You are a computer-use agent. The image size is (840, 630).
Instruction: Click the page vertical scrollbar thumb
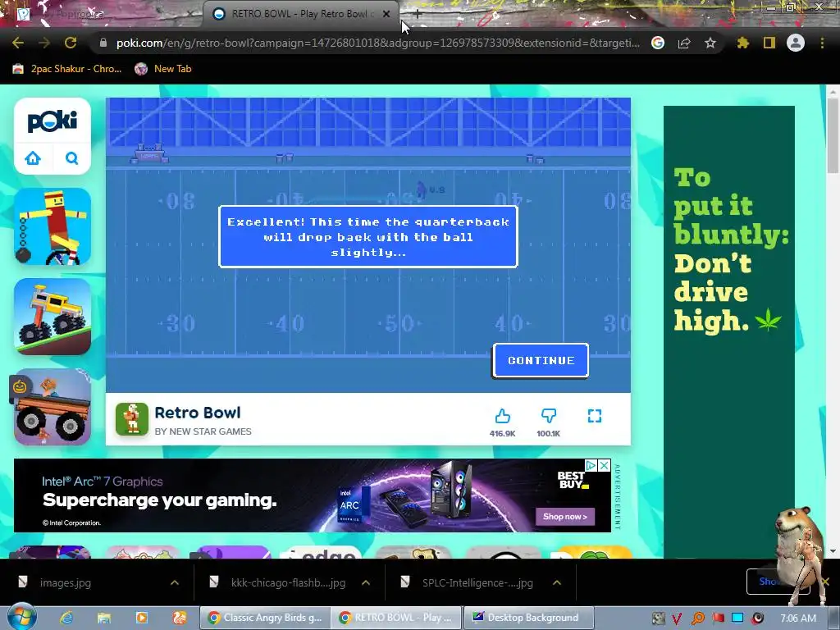click(833, 135)
